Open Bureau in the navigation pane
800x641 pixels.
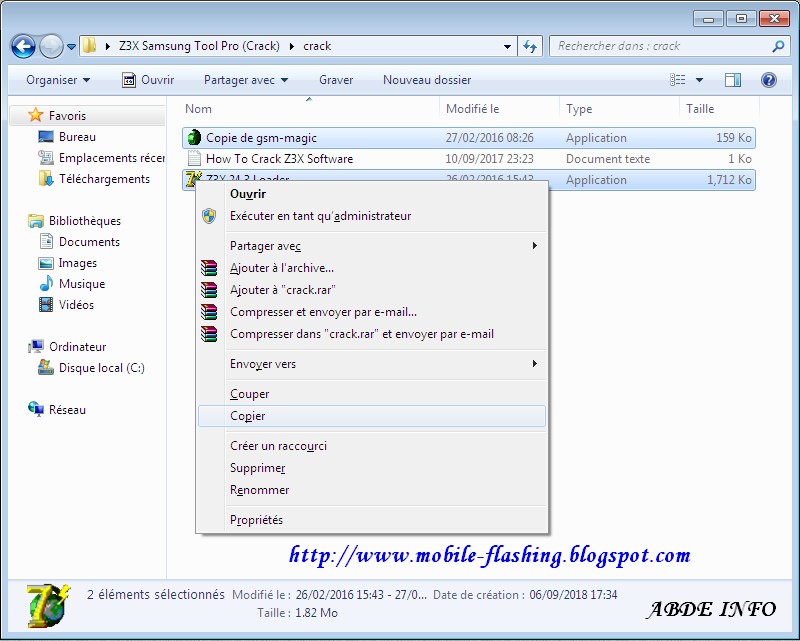coord(77,137)
